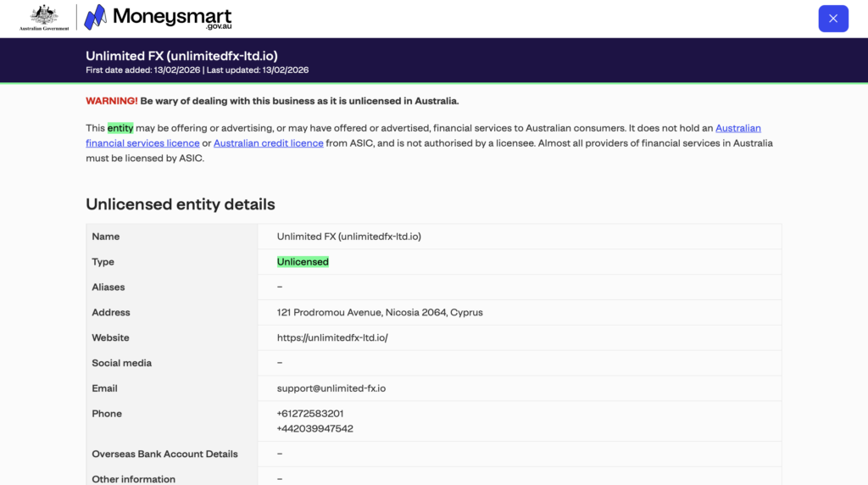Click the 'First date added: 13/02/2026' text
Image resolution: width=868 pixels, height=485 pixels.
[x=142, y=70]
